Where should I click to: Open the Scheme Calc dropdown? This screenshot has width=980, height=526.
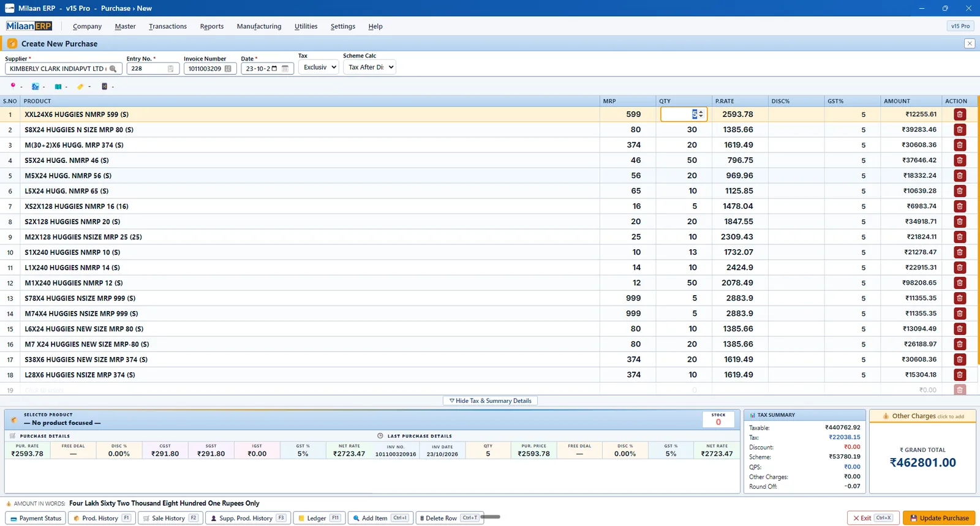pyautogui.click(x=369, y=67)
